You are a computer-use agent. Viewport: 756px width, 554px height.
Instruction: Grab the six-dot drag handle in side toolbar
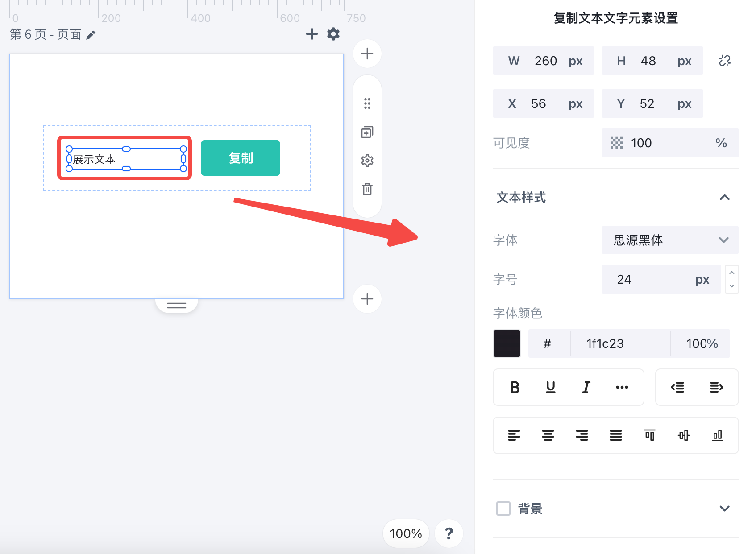tap(367, 103)
